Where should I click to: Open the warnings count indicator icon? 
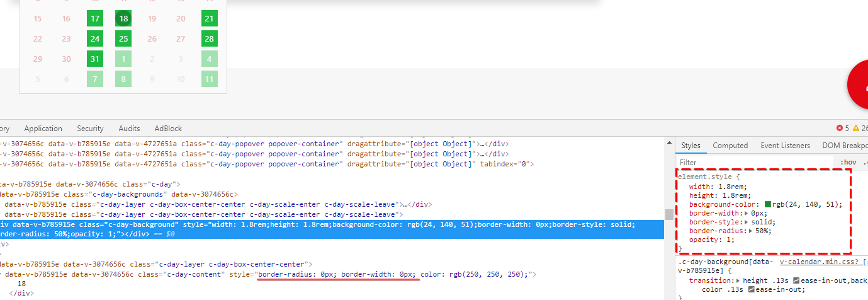tap(856, 128)
